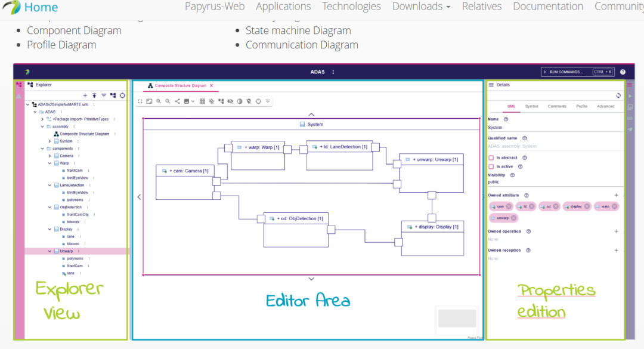Remove the unwarp owned attribute chip
This screenshot has height=349, width=644.
pyautogui.click(x=513, y=218)
